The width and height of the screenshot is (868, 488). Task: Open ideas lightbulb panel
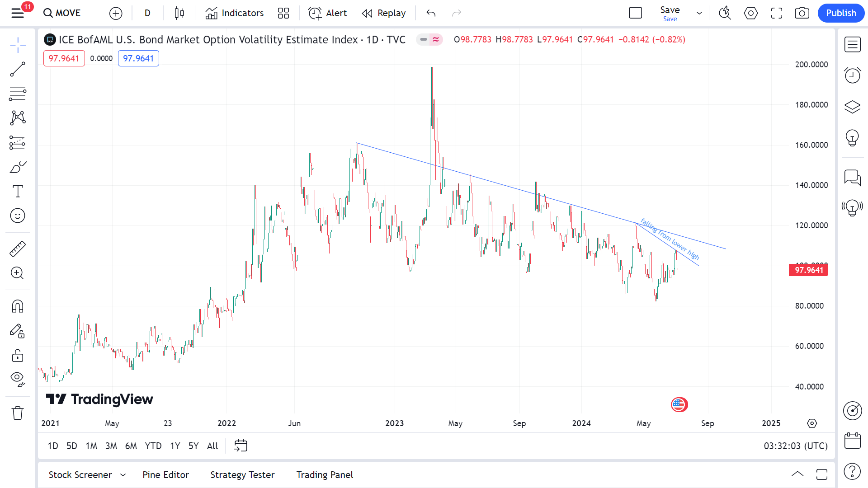[x=852, y=138]
